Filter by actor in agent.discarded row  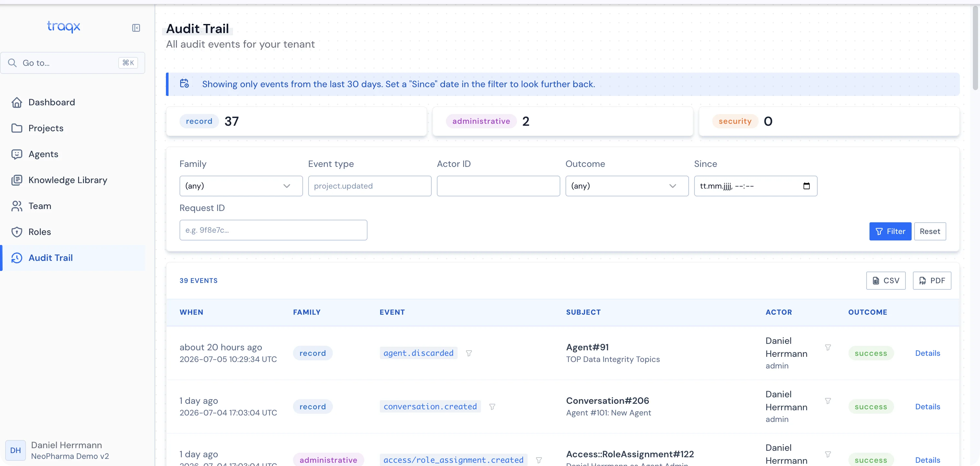[827, 347]
